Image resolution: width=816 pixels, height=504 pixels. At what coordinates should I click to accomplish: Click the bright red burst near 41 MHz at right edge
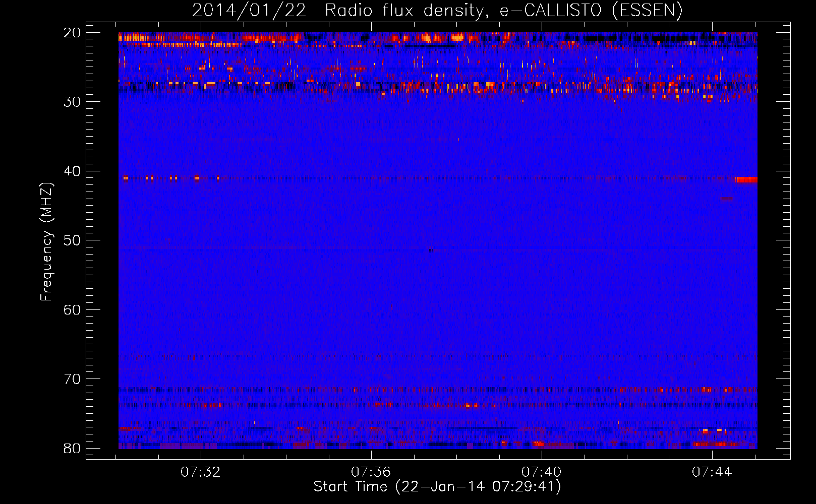click(x=746, y=179)
